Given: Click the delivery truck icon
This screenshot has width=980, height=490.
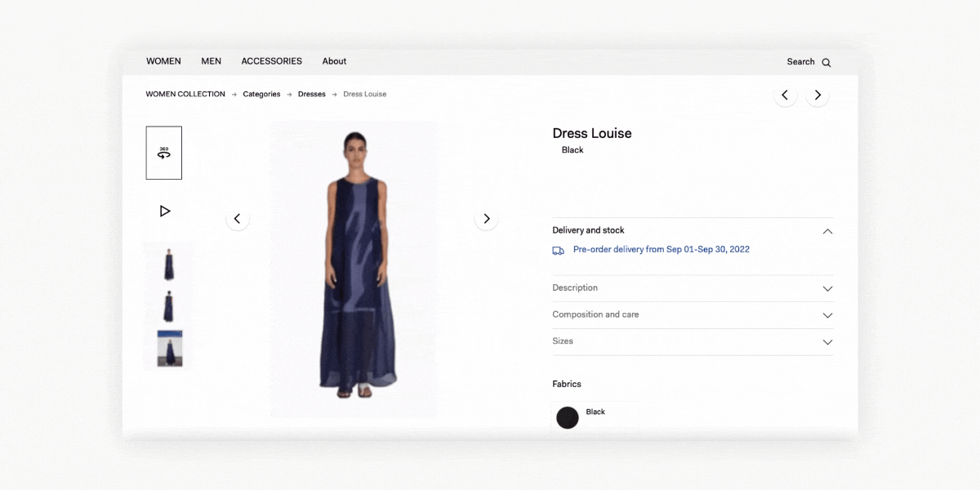Looking at the screenshot, I should pos(559,251).
